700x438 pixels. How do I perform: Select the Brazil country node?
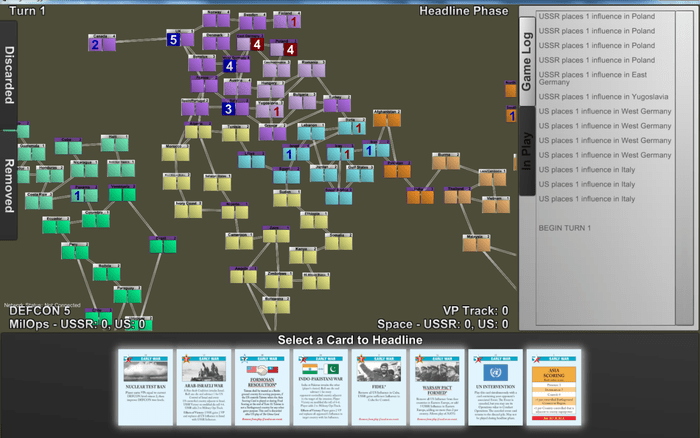pyautogui.click(x=162, y=245)
